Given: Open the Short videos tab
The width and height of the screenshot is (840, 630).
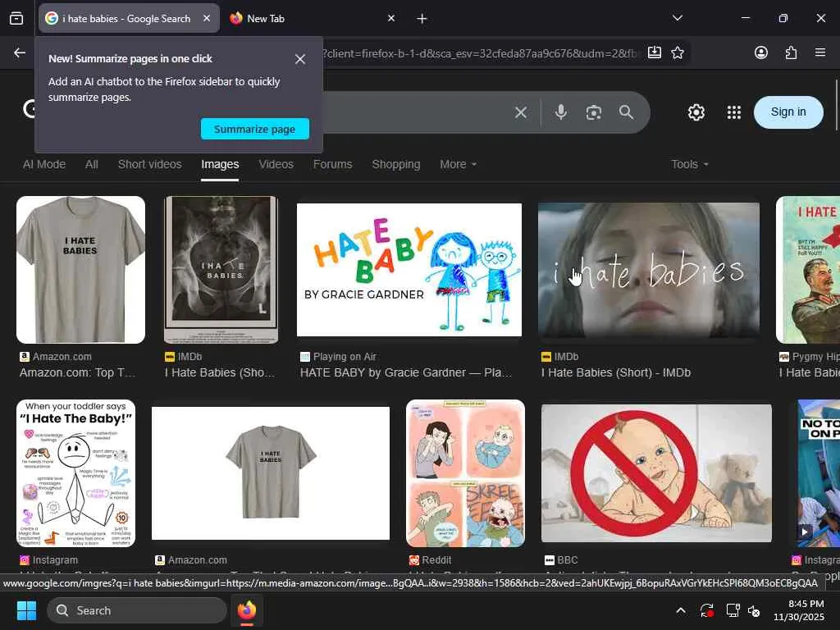Looking at the screenshot, I should [150, 164].
